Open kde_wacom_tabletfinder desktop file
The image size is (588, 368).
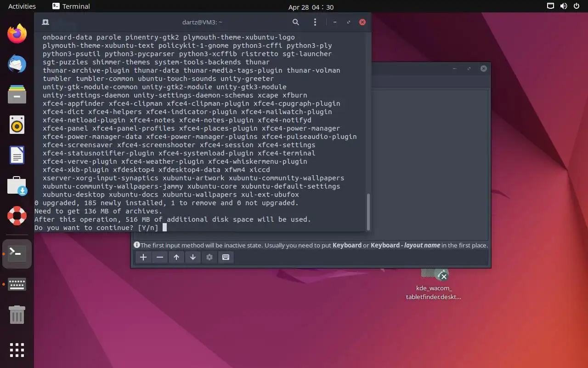pyautogui.click(x=434, y=284)
